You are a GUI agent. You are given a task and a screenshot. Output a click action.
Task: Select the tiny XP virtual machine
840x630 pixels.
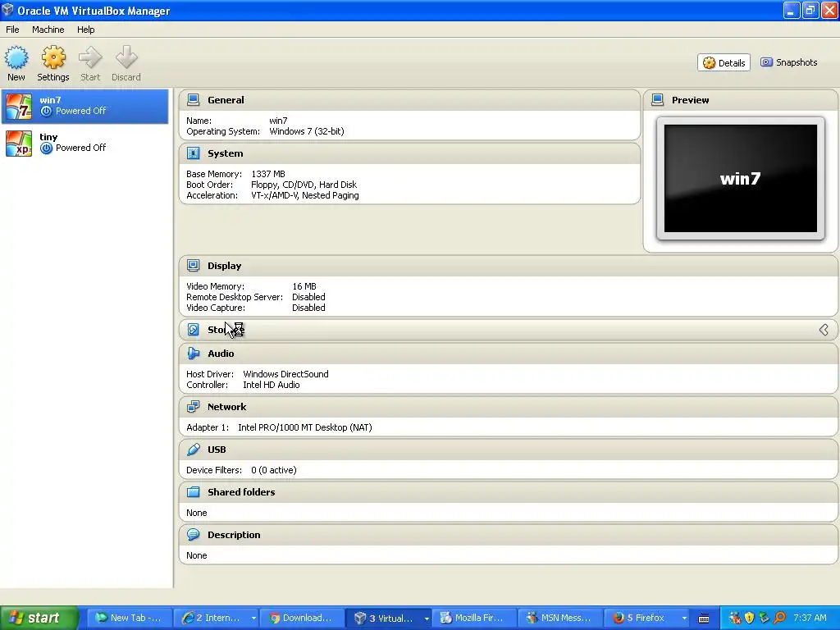pyautogui.click(x=84, y=143)
